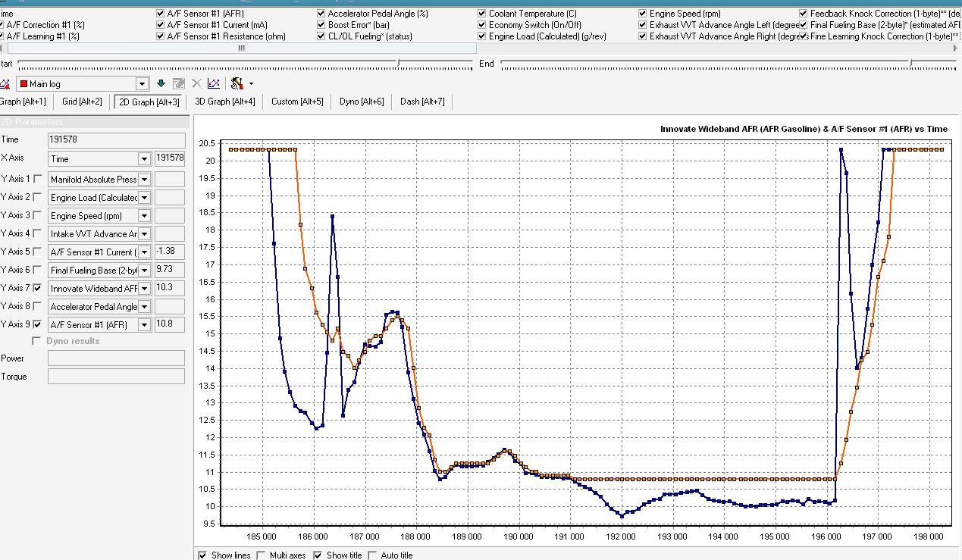Click the parameter list horizontal scrollbar thumb
The height and width of the screenshot is (560, 962).
pos(242,48)
